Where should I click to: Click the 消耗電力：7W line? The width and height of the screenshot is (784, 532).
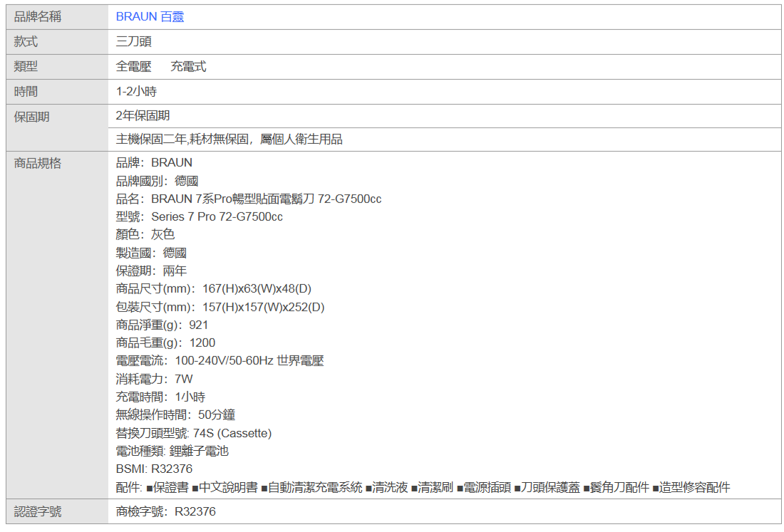tap(154, 379)
